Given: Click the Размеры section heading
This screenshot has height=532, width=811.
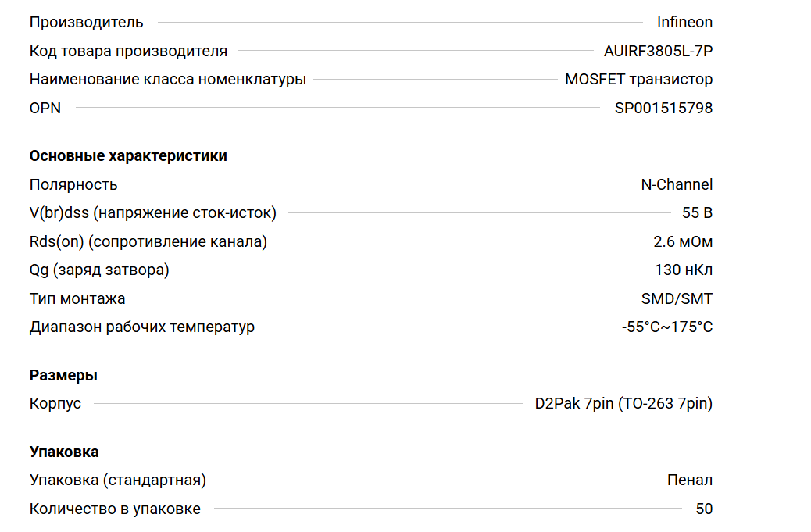Looking at the screenshot, I should pos(63,376).
